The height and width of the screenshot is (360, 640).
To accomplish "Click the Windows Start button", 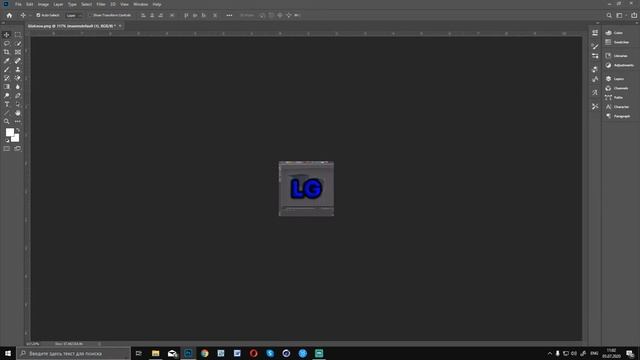I will coord(8,353).
